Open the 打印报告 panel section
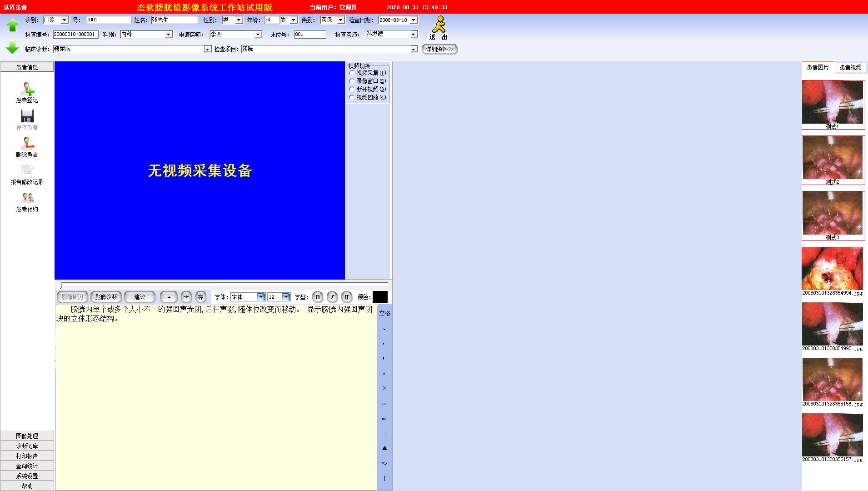 (x=27, y=456)
